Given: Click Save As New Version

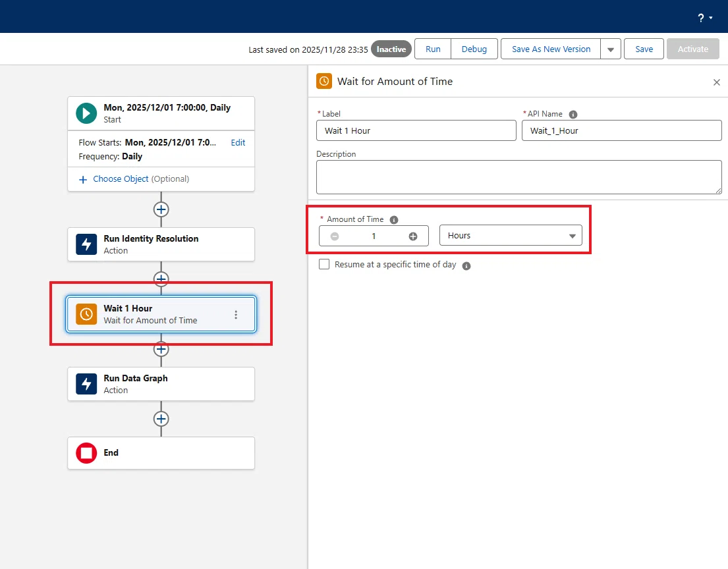Looking at the screenshot, I should point(551,49).
